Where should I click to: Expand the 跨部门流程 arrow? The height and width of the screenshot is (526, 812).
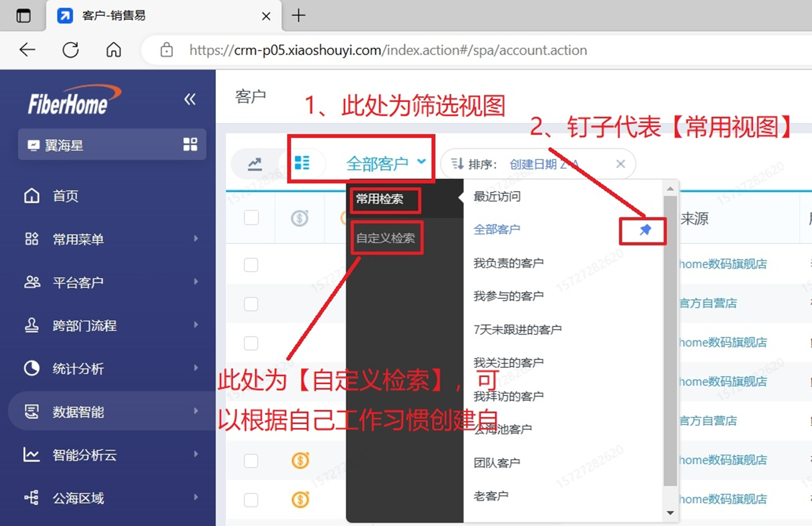tap(196, 325)
